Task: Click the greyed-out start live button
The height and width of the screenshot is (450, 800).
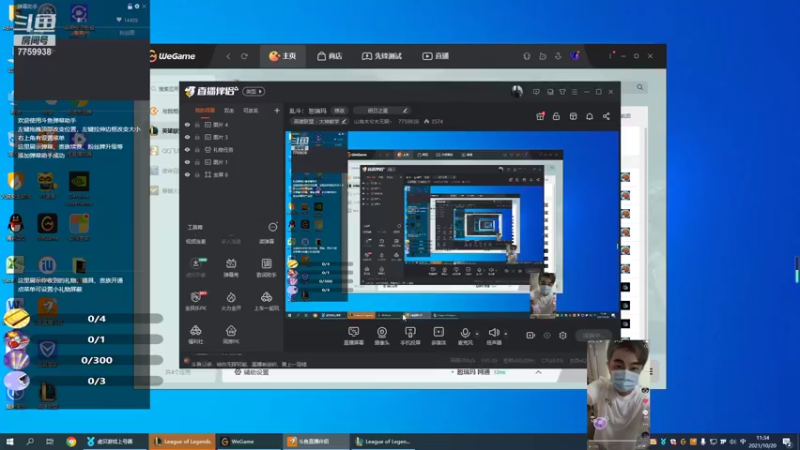Action: (x=594, y=335)
